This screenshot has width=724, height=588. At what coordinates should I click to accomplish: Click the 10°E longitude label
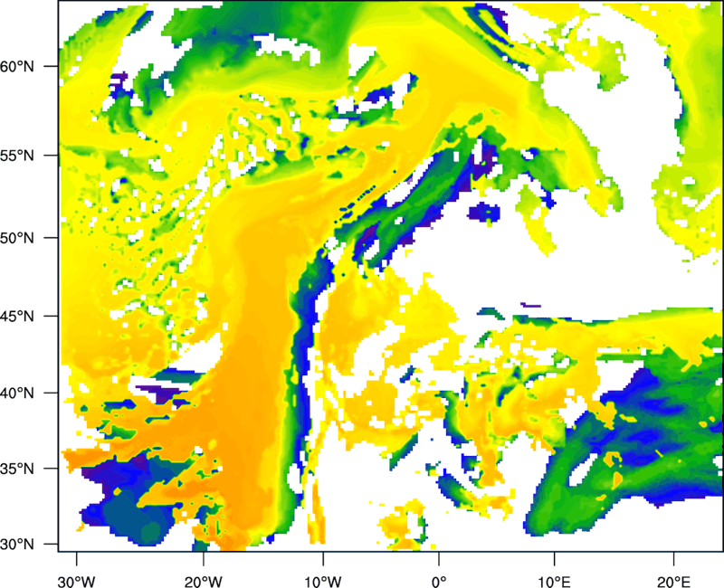coord(554,582)
